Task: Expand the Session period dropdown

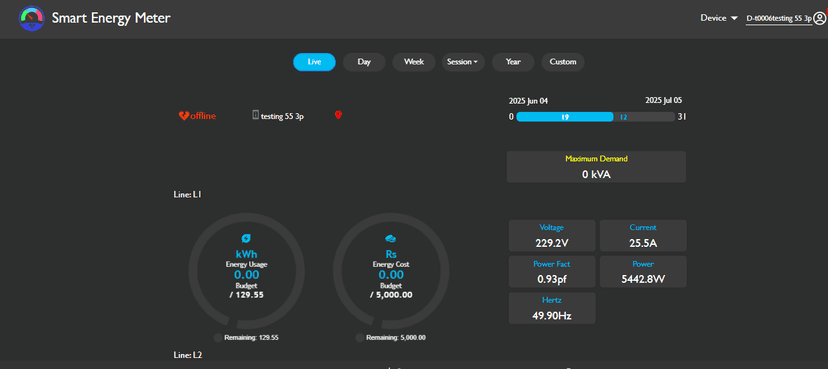Action: 463,62
